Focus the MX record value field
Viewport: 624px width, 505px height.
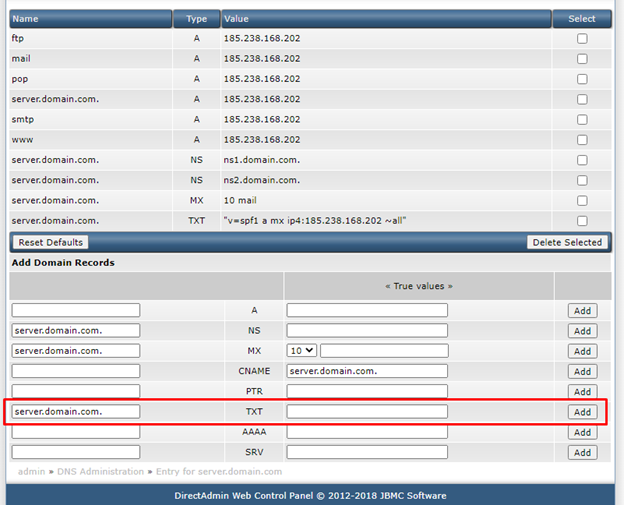coord(384,351)
